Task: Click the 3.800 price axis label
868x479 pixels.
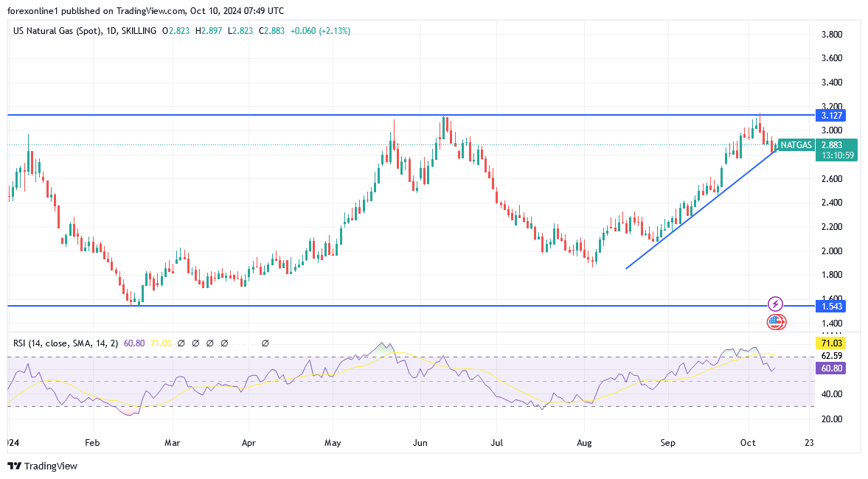Action: click(831, 35)
